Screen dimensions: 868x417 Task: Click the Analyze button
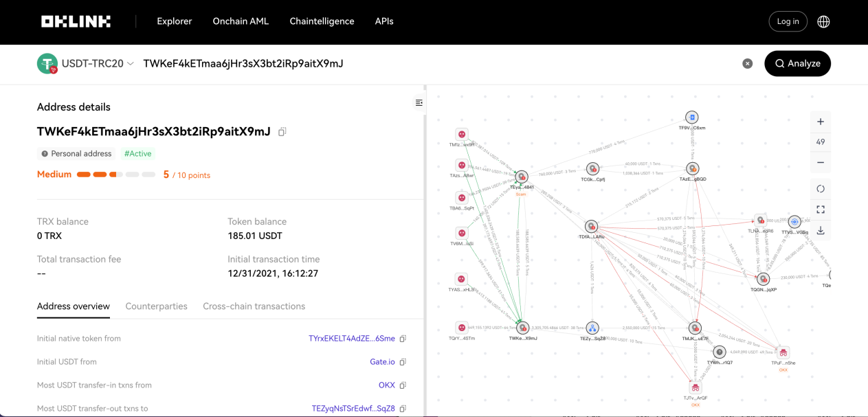(797, 63)
